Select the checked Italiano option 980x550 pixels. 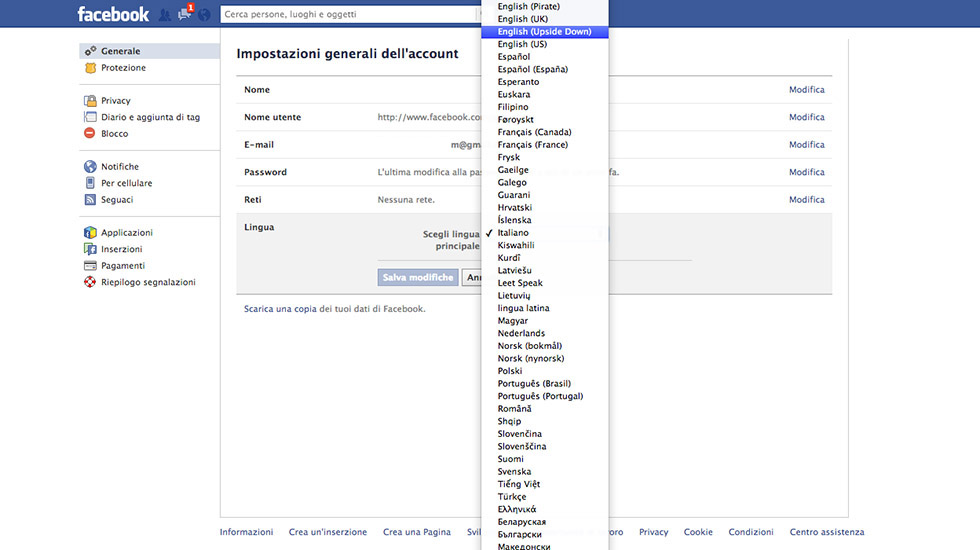click(x=513, y=233)
